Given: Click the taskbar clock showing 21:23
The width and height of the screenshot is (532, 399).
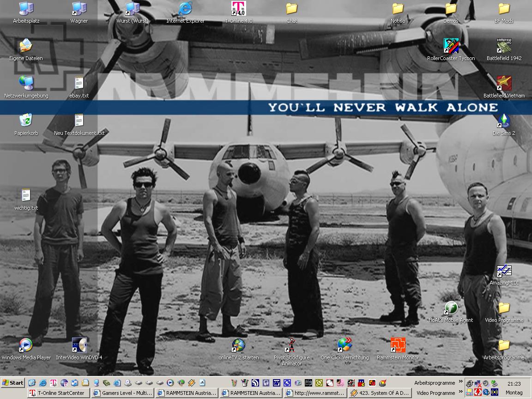Looking at the screenshot, I should point(514,384).
